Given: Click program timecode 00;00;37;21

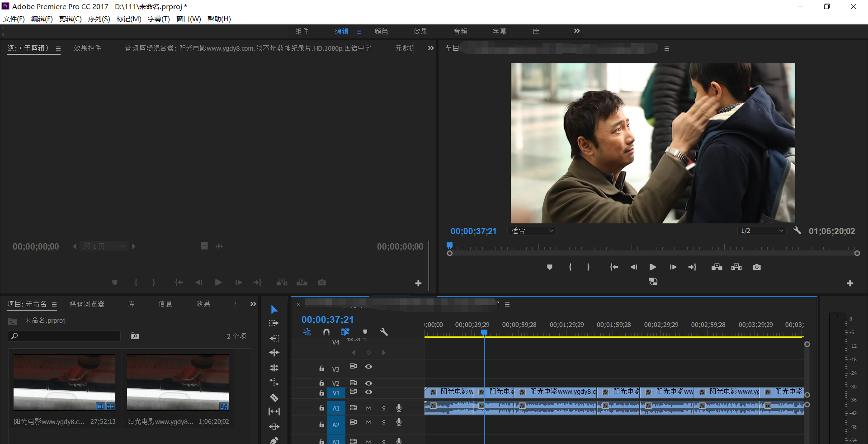Looking at the screenshot, I should tap(473, 231).
